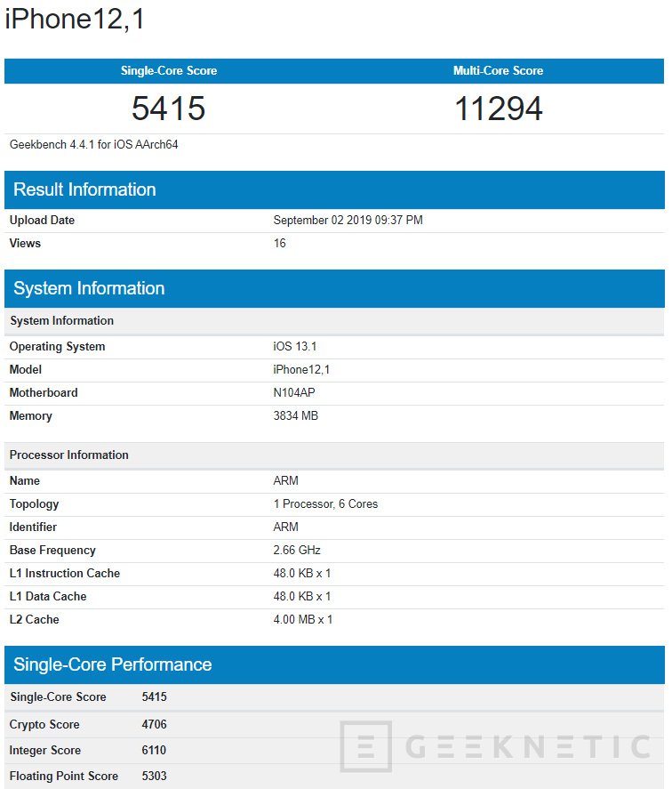This screenshot has width=672, height=789.
Task: Click the 2.66 GHz value
Action: (x=297, y=551)
